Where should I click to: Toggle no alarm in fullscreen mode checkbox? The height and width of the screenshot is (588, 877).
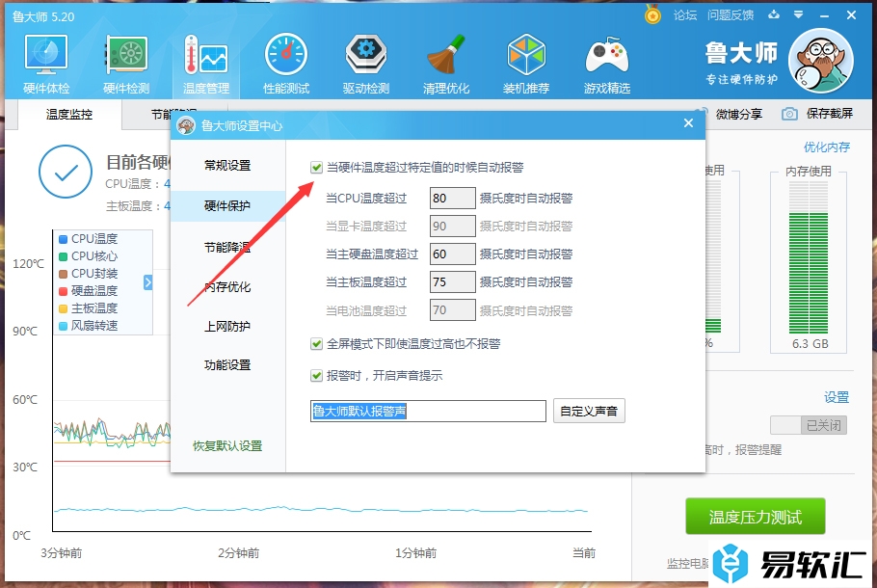tap(316, 343)
